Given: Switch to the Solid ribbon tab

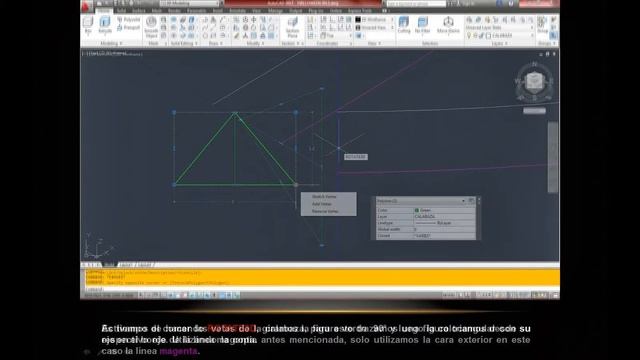Looking at the screenshot, I should pyautogui.click(x=121, y=11).
